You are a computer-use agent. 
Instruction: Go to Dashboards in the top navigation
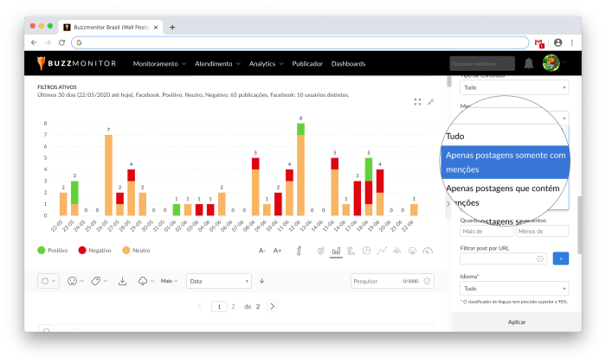pos(348,63)
